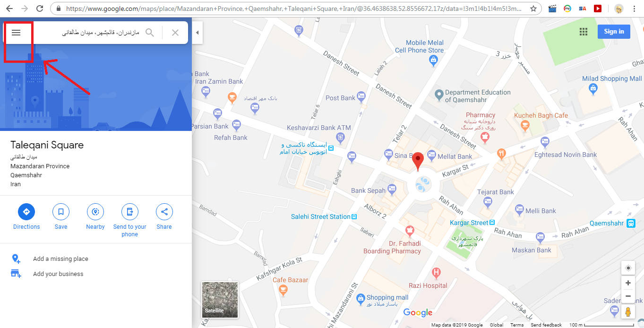Zoom out on the map
Image resolution: width=644 pixels, height=328 pixels.
pos(628,296)
